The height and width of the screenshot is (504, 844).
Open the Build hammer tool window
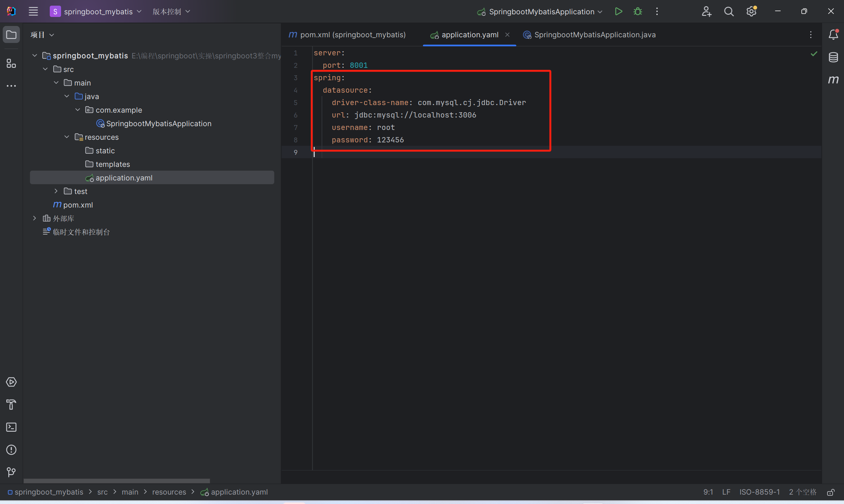tap(11, 405)
